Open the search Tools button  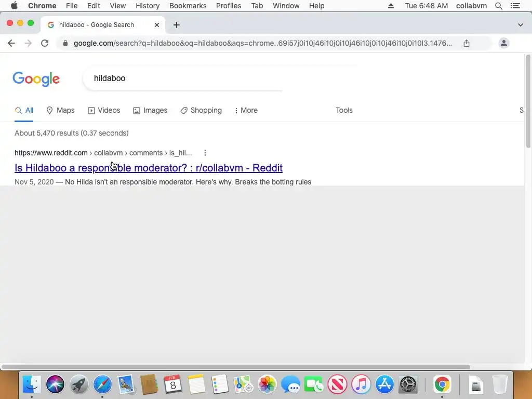click(344, 110)
